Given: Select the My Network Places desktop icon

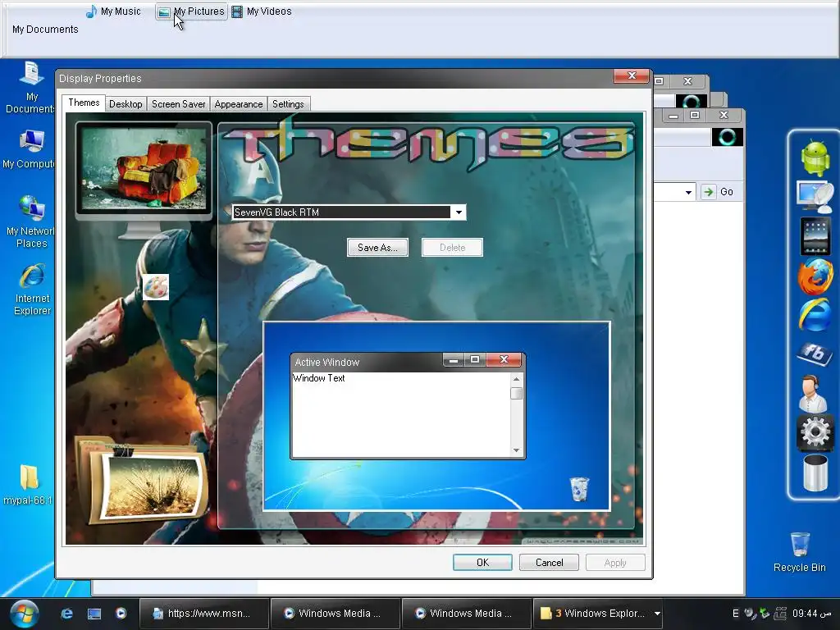Looking at the screenshot, I should (30, 221).
